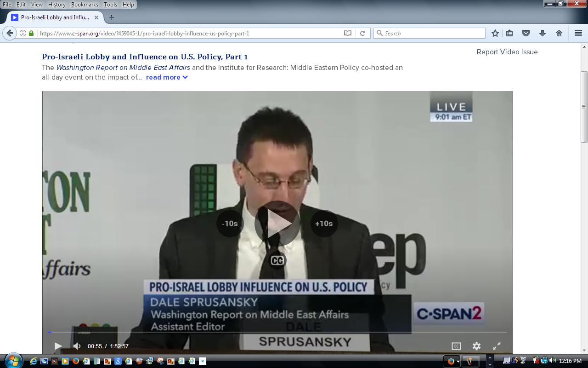Enable CC in player control bar
Screen dimensions: 588x368
pyautogui.click(x=456, y=346)
